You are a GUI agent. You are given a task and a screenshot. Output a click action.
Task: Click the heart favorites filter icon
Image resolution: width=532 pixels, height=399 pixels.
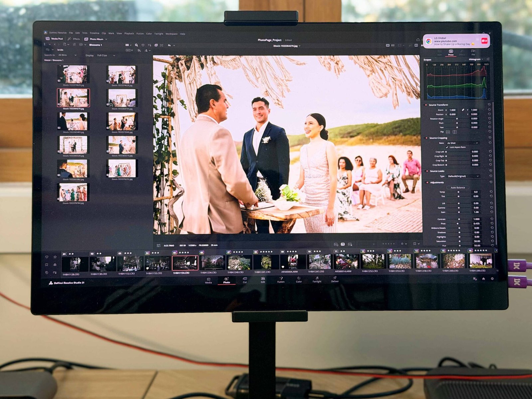(143, 45)
